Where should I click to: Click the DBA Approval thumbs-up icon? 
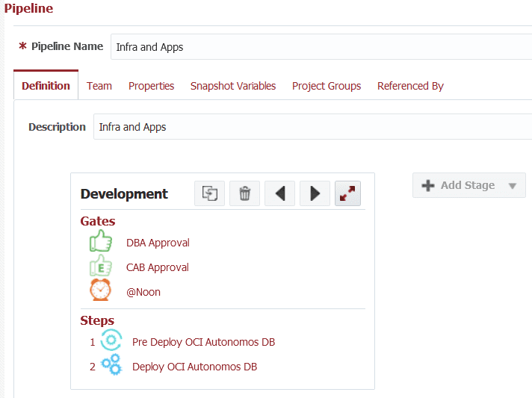(x=100, y=241)
